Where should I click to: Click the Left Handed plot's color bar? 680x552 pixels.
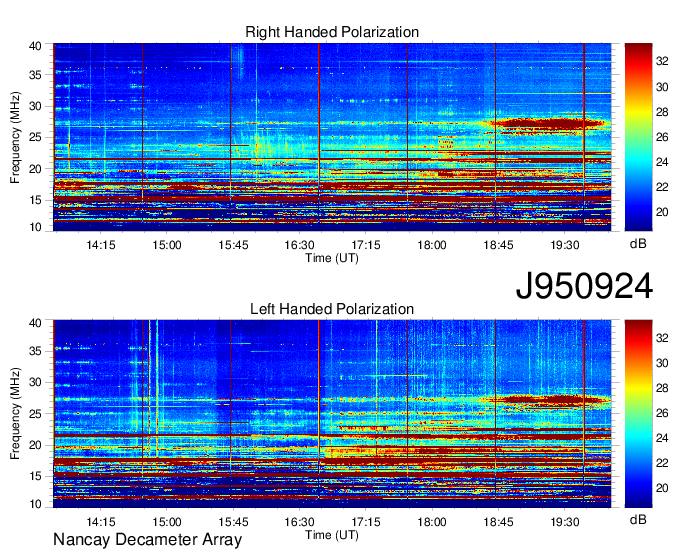pos(638,414)
